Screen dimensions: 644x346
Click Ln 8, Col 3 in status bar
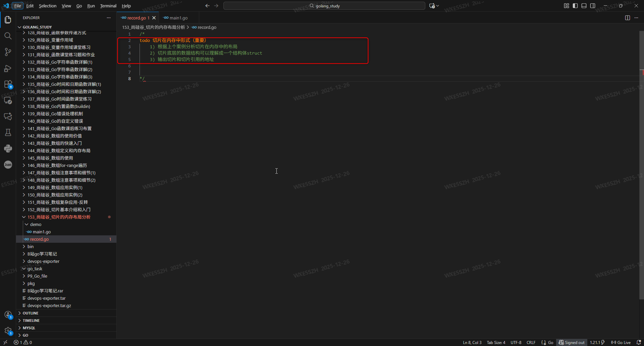472,342
